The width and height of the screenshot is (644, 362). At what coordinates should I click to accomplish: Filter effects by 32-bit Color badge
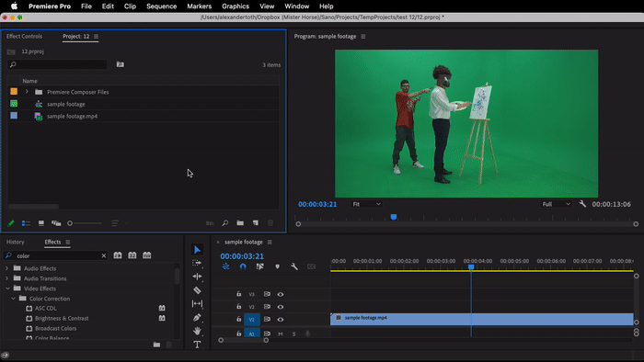132,255
